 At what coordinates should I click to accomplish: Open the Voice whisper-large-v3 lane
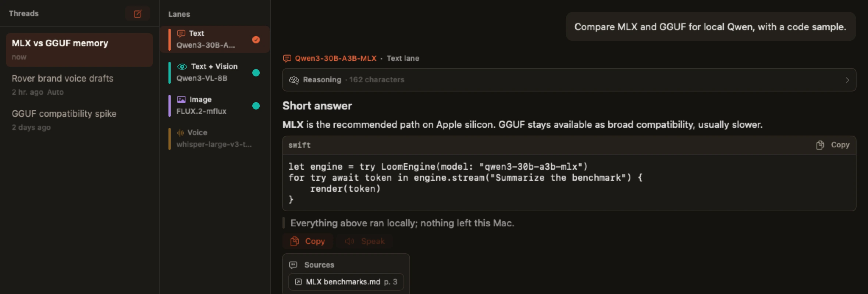point(215,139)
